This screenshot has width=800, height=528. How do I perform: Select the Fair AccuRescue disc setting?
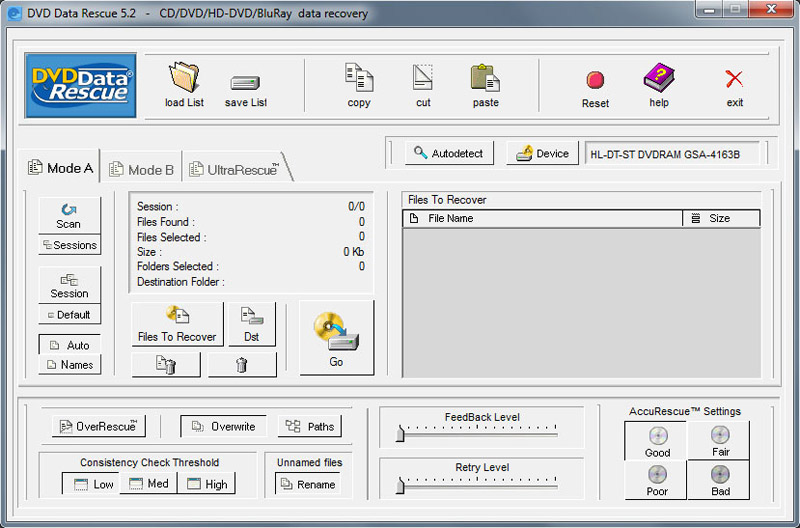pos(719,441)
